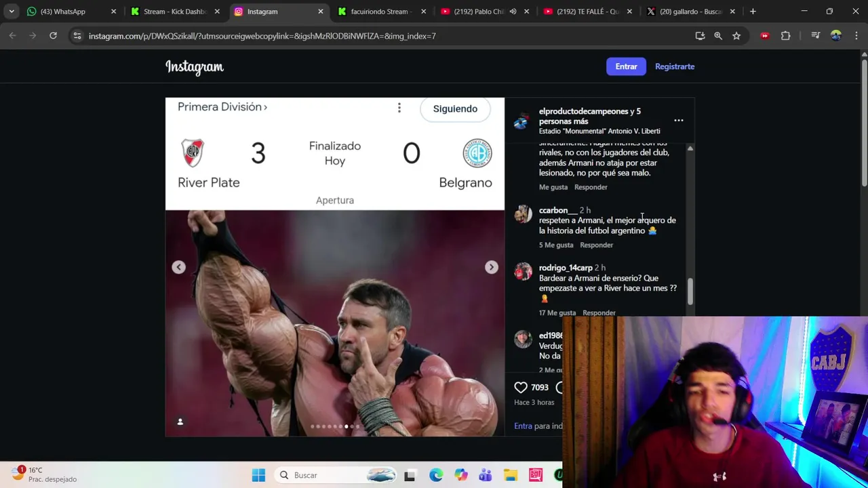Viewport: 868px width, 488px height.
Task: Open Chrome profile avatar
Action: (836, 36)
